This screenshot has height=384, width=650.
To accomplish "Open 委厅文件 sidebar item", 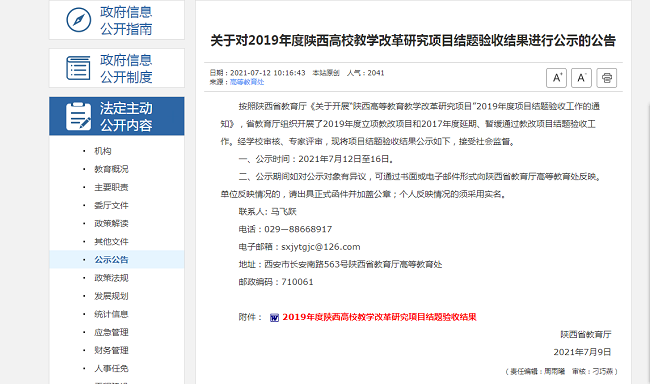I will [111, 205].
